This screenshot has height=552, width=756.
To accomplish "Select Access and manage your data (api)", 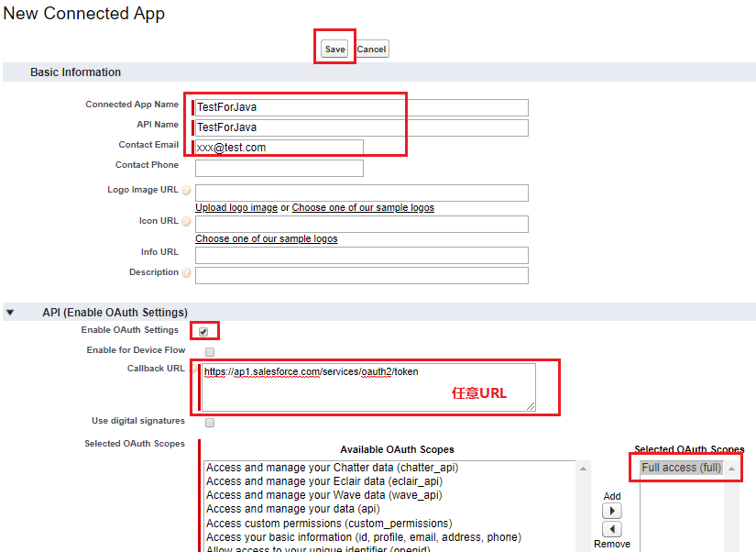I will coord(292,509).
